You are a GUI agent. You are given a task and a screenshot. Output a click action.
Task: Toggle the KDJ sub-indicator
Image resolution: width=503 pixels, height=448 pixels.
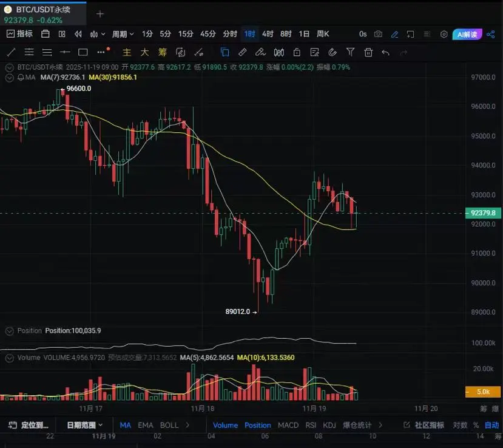click(329, 425)
